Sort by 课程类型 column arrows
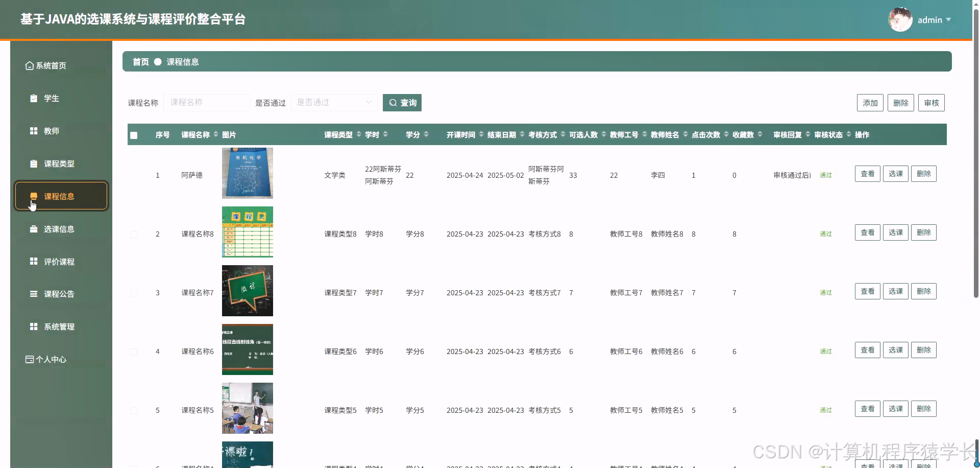This screenshot has height=468, width=980. [359, 134]
